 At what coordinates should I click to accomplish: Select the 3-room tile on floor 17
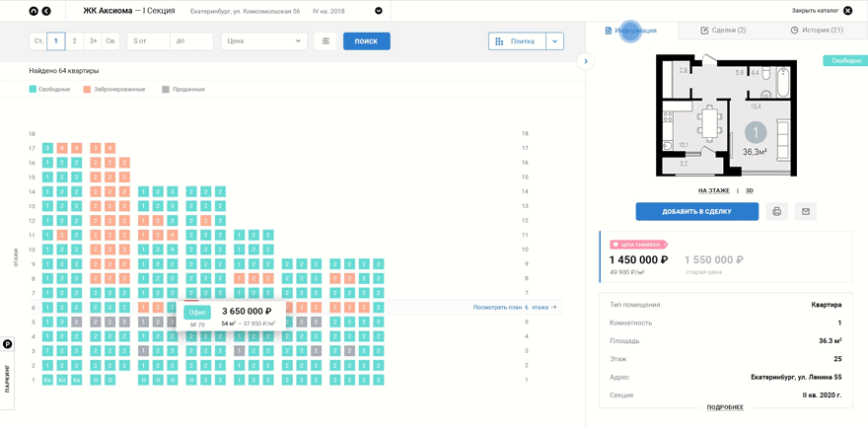(47, 148)
